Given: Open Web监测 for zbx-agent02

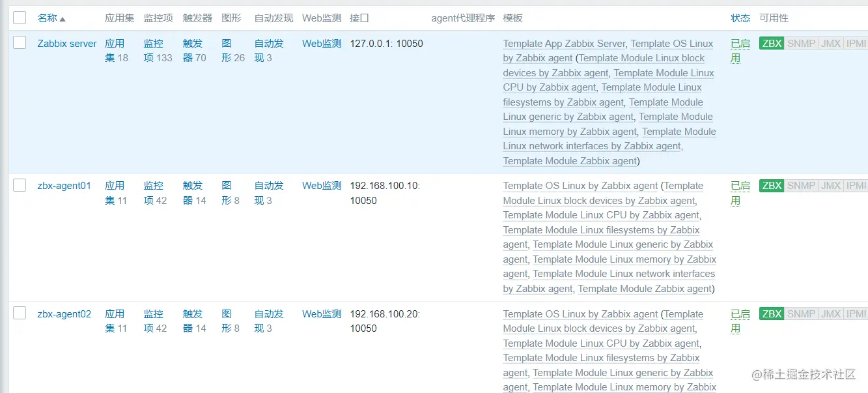Looking at the screenshot, I should pyautogui.click(x=322, y=314).
